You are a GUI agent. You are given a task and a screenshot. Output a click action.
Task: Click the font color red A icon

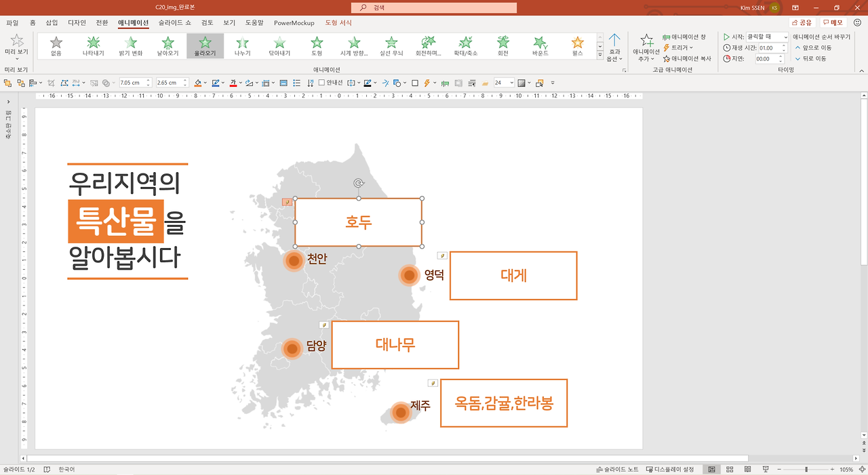pyautogui.click(x=232, y=83)
